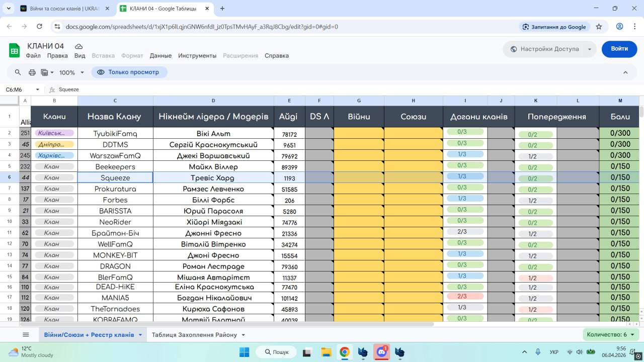The width and height of the screenshot is (644, 362).
Task: Click the УКР language indicator
Action: [x=554, y=352]
